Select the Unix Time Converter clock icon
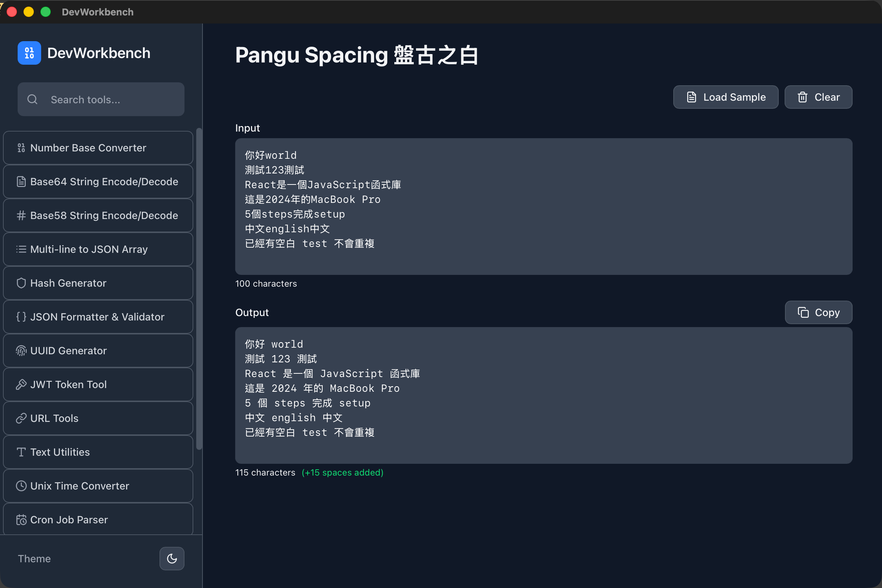 pos(21,485)
